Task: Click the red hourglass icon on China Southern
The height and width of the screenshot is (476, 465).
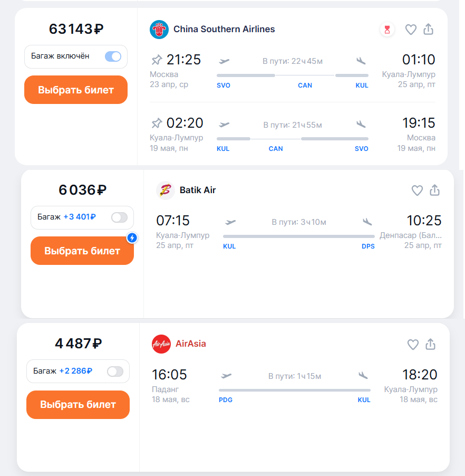Action: (387, 30)
